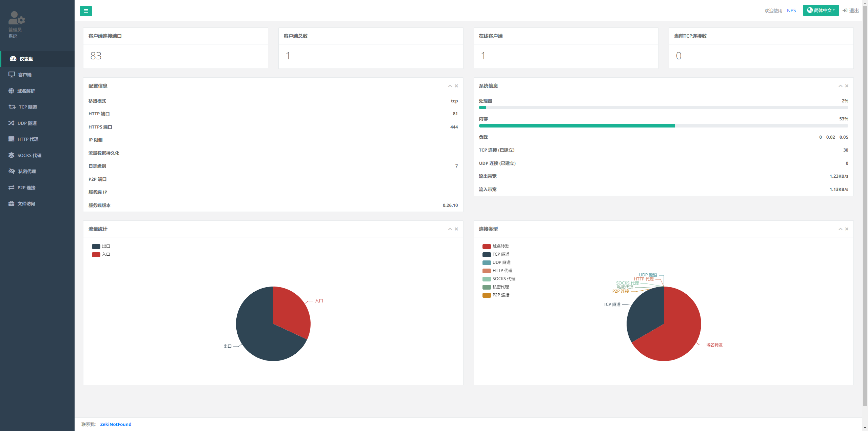868x431 pixels.
Task: Close the 配置信息 panel
Action: point(456,86)
